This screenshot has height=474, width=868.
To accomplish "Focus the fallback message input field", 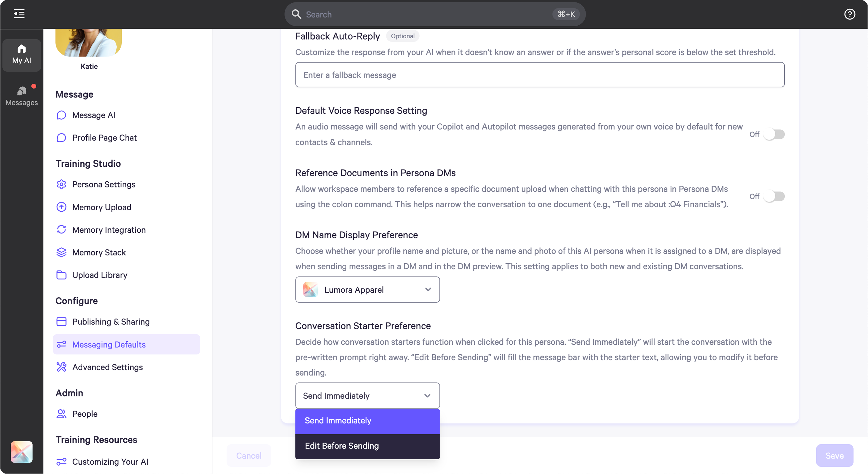I will point(539,75).
